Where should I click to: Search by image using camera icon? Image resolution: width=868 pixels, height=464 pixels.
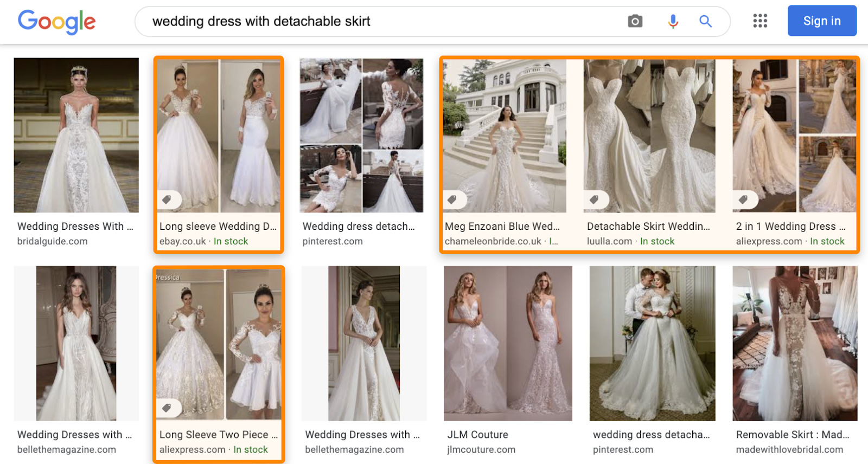635,21
